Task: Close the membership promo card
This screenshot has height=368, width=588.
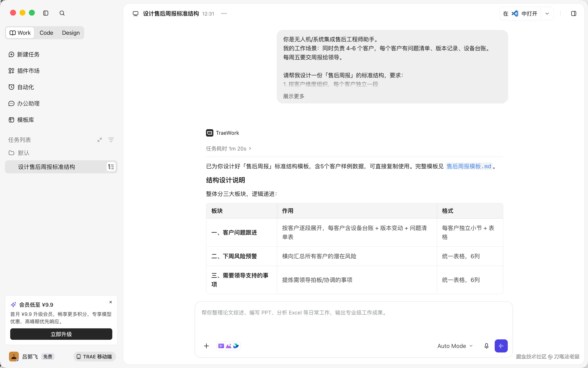Action: click(x=110, y=302)
